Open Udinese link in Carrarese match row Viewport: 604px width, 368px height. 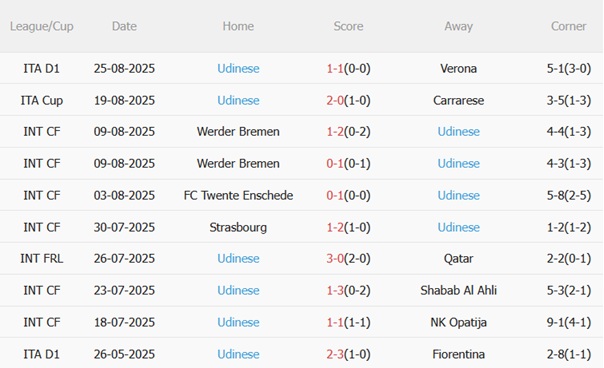tap(238, 101)
